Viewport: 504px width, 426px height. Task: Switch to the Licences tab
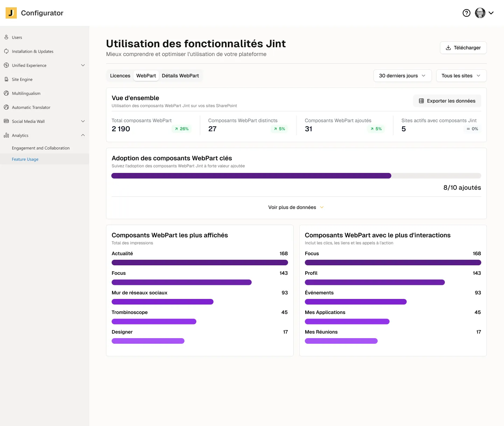pos(120,76)
